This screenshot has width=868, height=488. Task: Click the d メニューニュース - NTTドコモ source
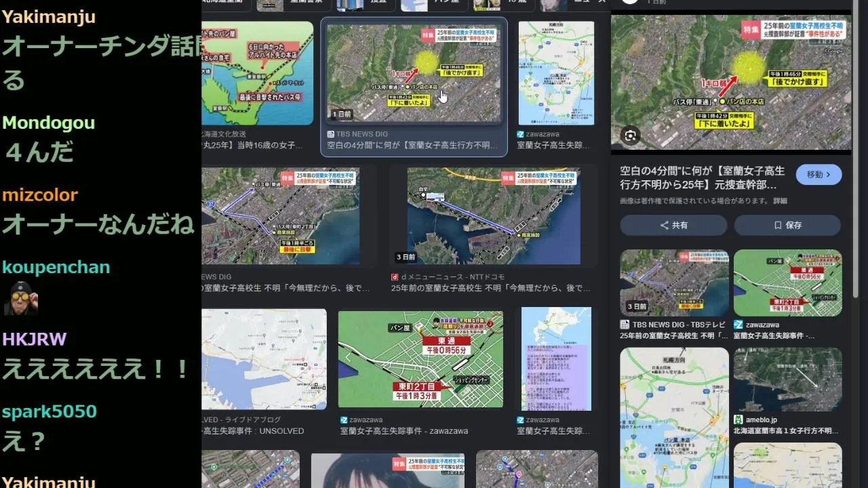(452, 277)
